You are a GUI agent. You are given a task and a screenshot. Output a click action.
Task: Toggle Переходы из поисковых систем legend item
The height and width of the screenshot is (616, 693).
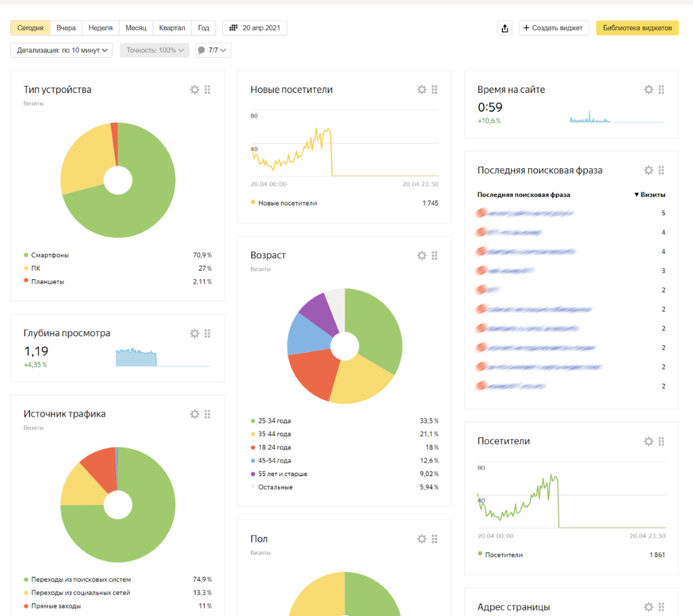(80, 580)
